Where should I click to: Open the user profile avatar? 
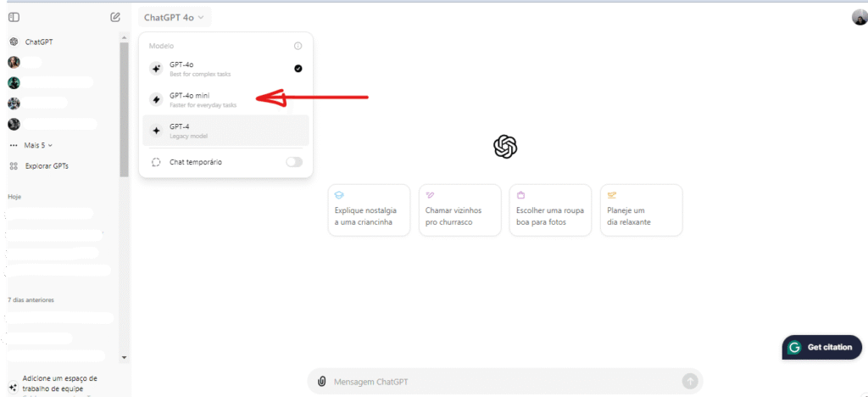tap(859, 17)
